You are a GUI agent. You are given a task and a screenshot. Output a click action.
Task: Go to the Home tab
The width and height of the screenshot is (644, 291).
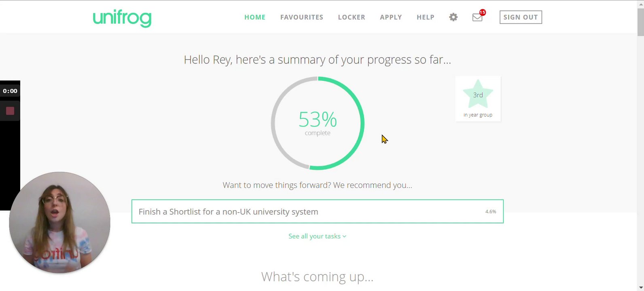(255, 17)
